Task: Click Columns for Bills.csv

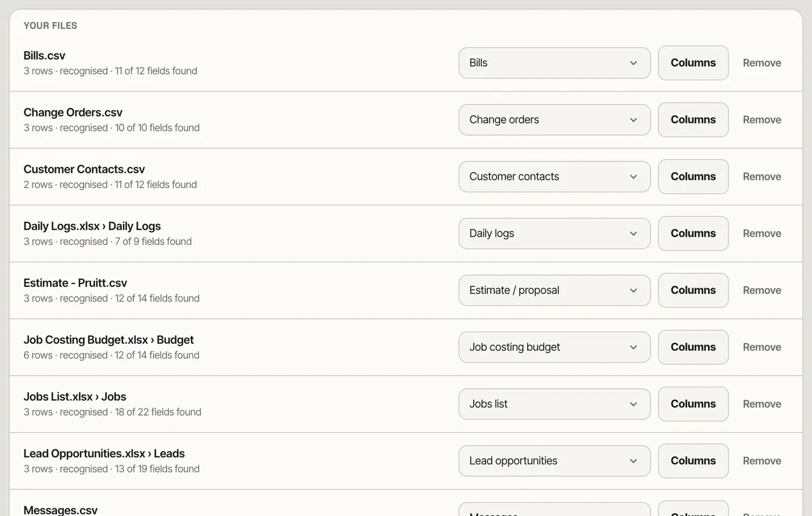Action: [693, 63]
